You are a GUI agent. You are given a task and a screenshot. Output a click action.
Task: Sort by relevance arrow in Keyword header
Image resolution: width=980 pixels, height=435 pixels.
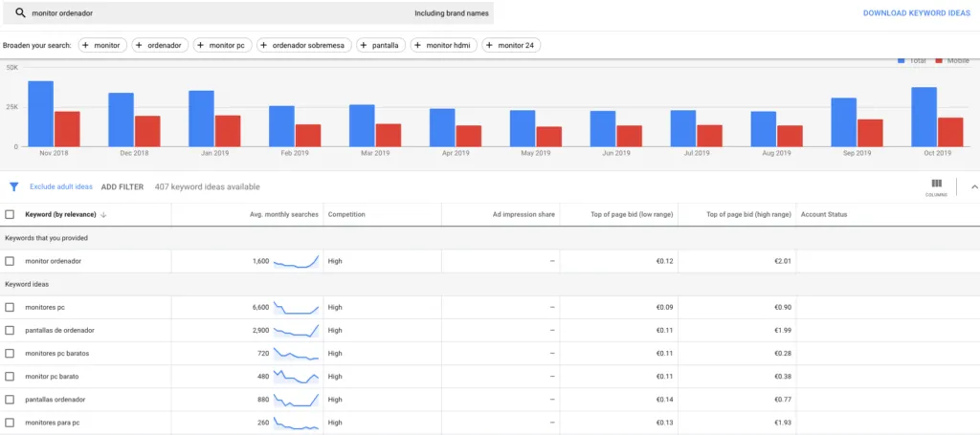[103, 215]
